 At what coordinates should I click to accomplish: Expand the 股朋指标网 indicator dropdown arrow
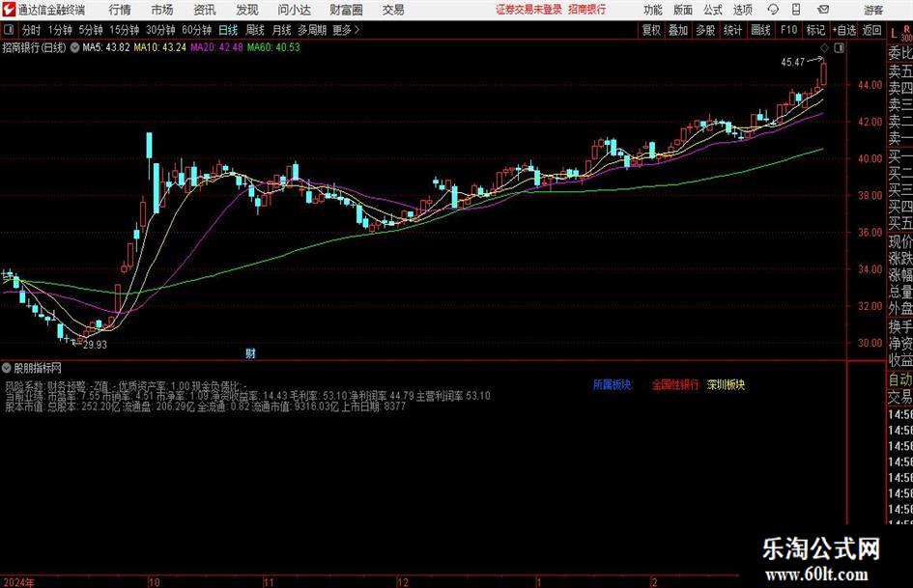[7, 368]
